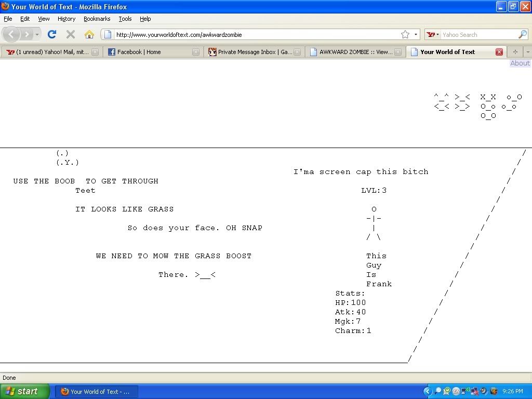Click the Back navigation arrow

click(11, 34)
